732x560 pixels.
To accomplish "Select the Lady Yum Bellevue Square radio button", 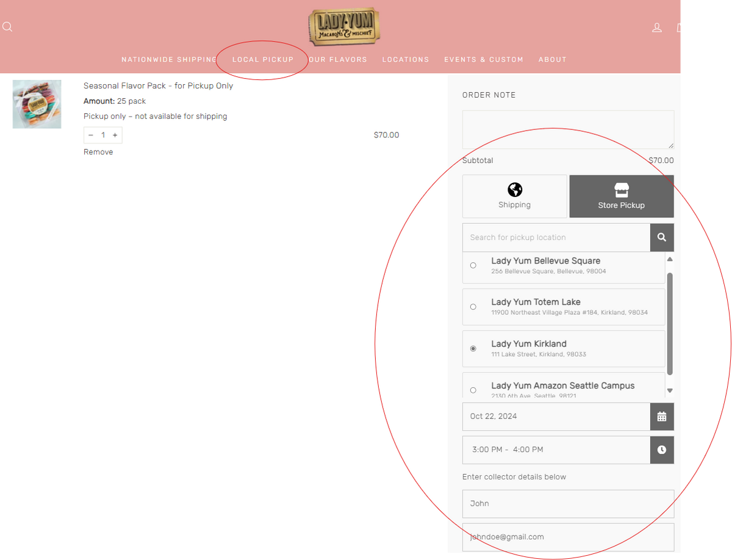I will click(473, 265).
